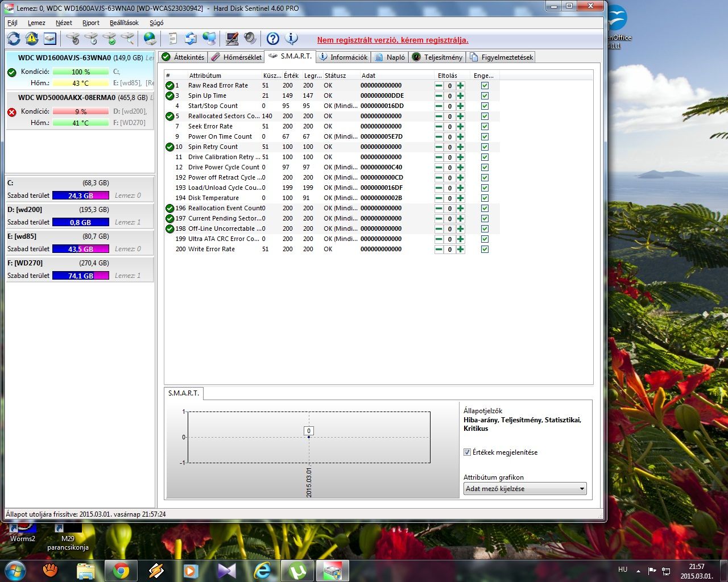Open the Nézet menu
This screenshot has height=582, width=728.
(x=64, y=23)
